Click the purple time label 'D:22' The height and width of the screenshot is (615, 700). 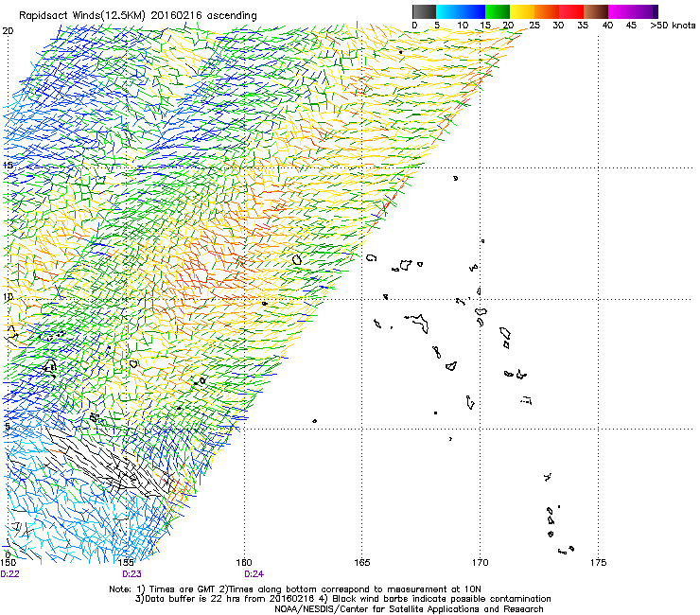(x=9, y=574)
